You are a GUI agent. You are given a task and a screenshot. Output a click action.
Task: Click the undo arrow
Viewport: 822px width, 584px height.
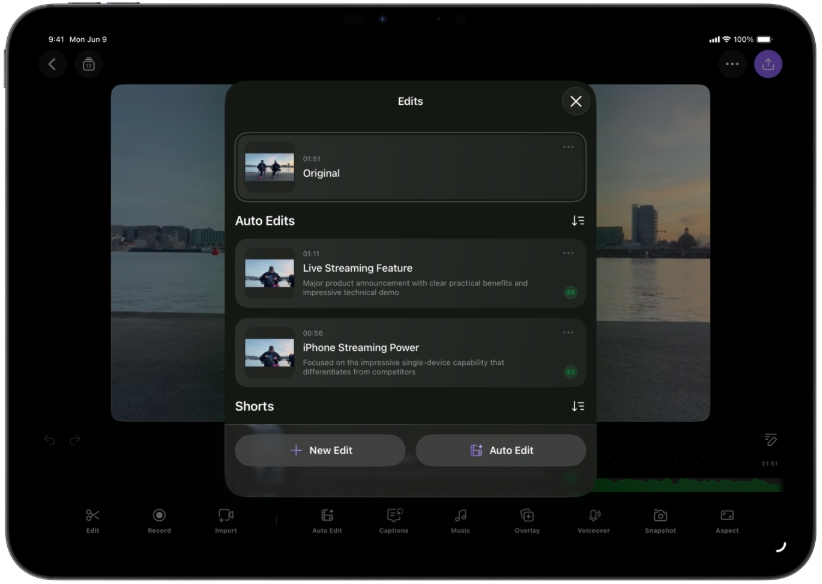tap(50, 440)
